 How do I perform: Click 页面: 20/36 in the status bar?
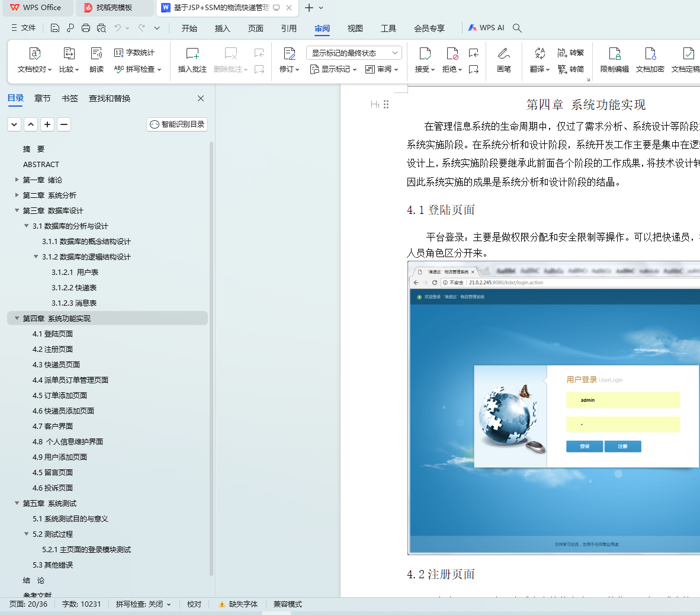coord(28,604)
